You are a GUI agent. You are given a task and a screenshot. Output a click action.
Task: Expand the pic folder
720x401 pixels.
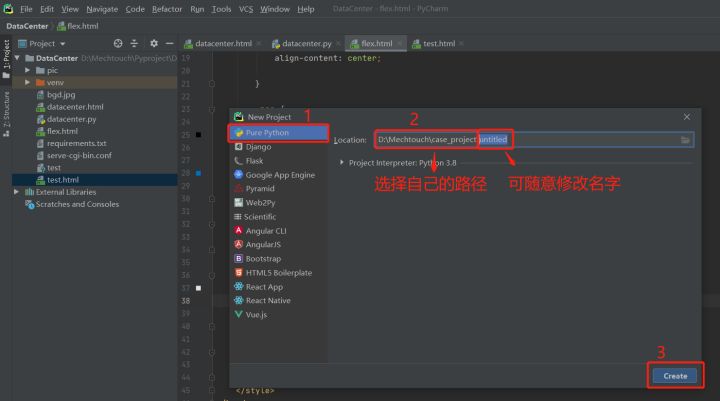pos(28,70)
